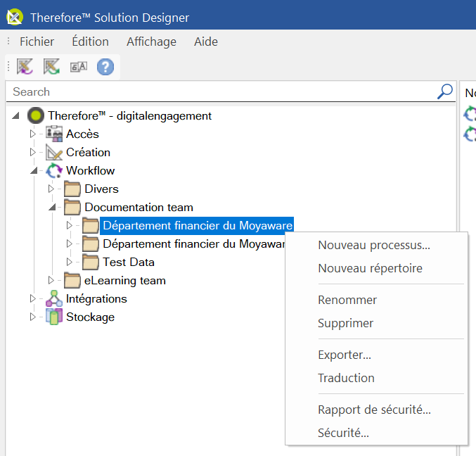The width and height of the screenshot is (476, 456).
Task: Click the Création ruler and pencil icon
Action: pyautogui.click(x=54, y=152)
